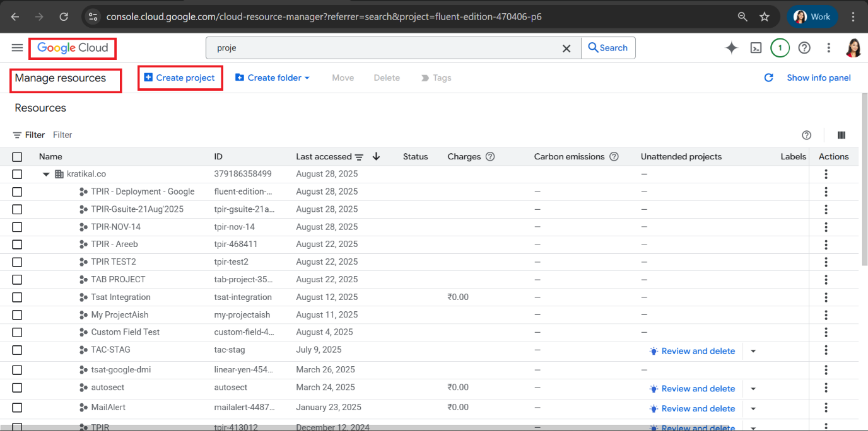
Task: Open the Create folder dropdown
Action: pyautogui.click(x=272, y=78)
